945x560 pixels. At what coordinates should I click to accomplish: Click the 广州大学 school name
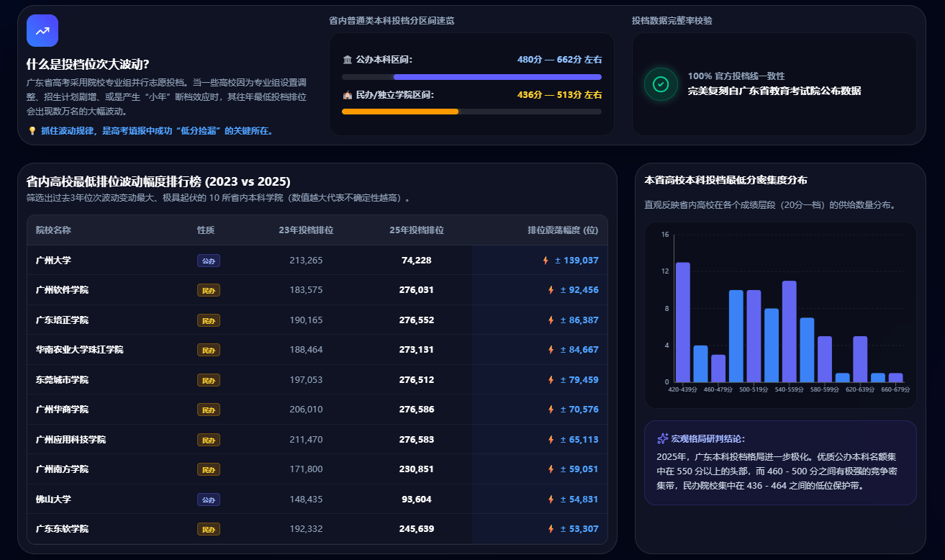pyautogui.click(x=53, y=261)
